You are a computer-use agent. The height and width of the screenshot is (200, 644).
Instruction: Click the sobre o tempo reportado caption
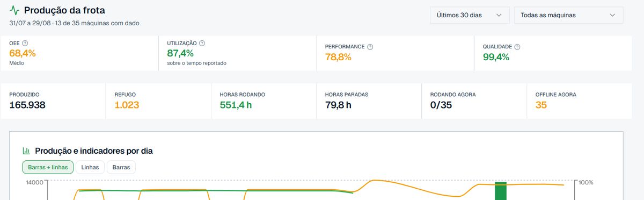(196, 63)
